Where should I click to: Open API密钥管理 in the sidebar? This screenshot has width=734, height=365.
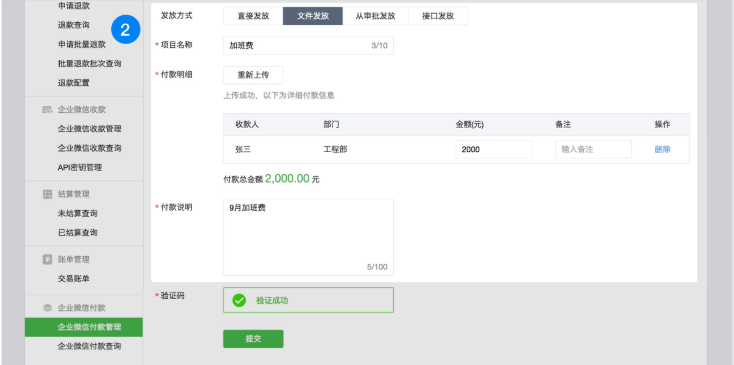(80, 168)
